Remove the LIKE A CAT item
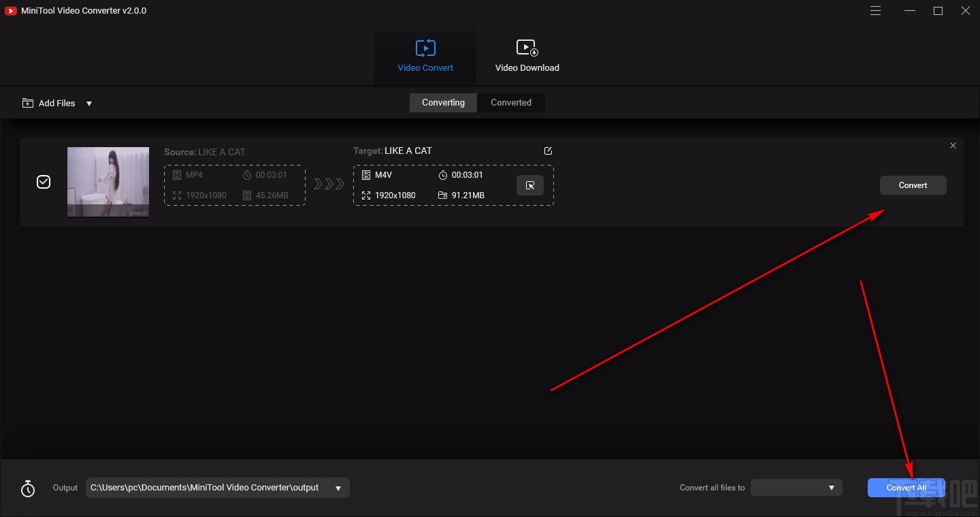 click(x=953, y=146)
